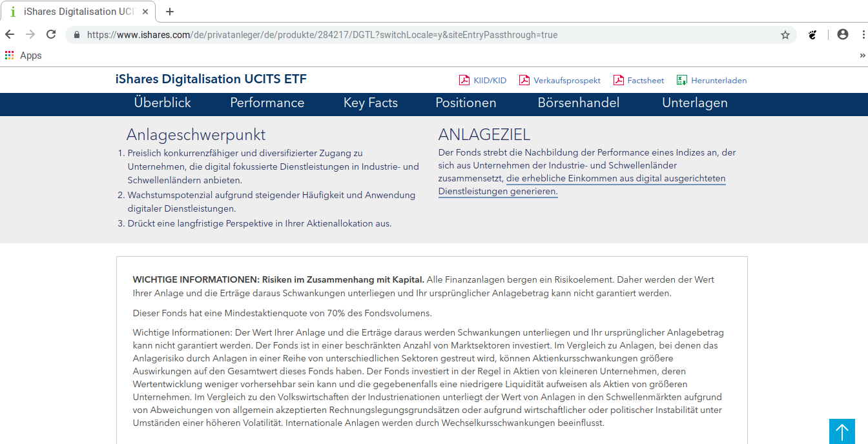This screenshot has width=868, height=444.
Task: Close the iShares Digitalisation tab
Action: (145, 12)
